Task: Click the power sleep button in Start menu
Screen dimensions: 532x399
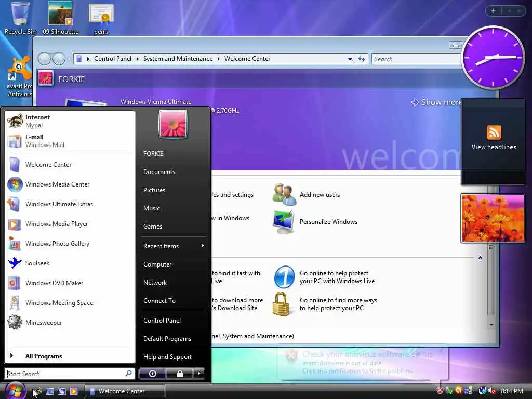Action: click(x=153, y=374)
